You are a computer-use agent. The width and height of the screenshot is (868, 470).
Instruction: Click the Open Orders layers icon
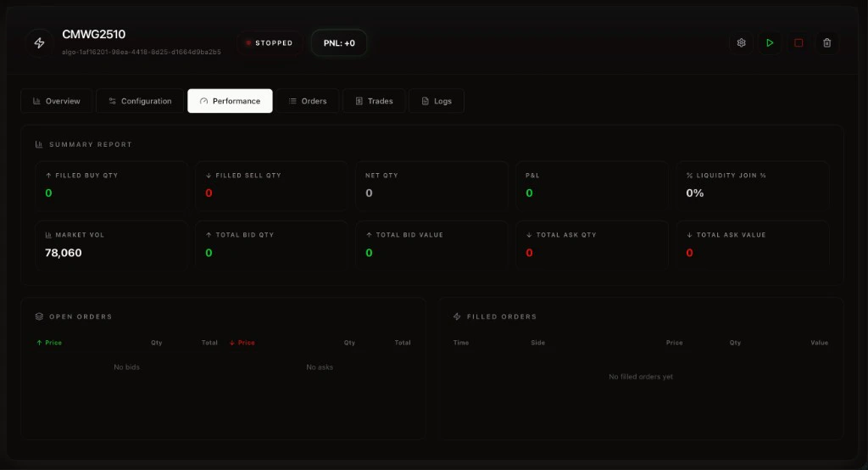39,316
